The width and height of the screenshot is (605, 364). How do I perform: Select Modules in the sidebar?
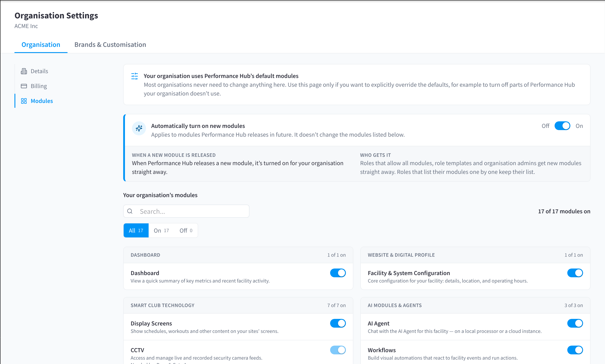click(x=37, y=101)
